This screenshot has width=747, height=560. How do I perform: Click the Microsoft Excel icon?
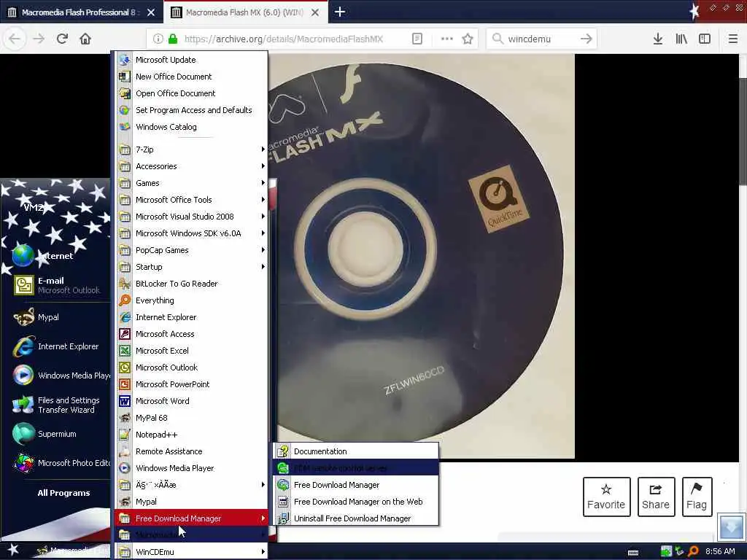coord(124,351)
